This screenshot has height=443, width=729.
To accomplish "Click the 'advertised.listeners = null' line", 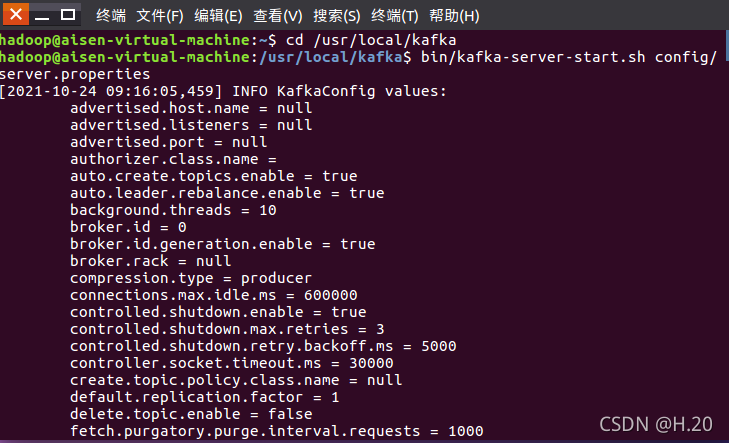I will pos(191,125).
